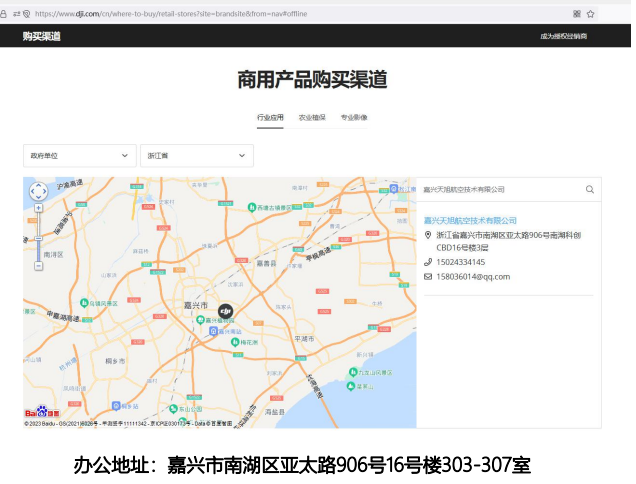Click the browser bookmark star icon
This screenshot has height=484, width=636.
pos(591,14)
